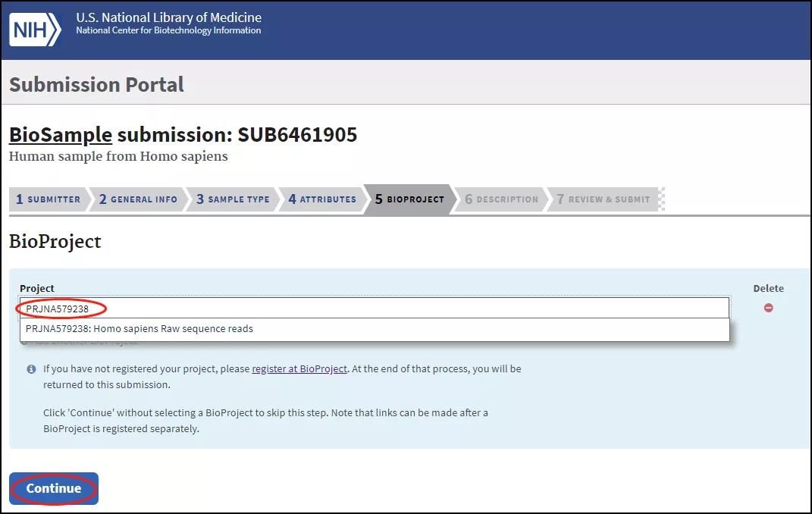Click the 'Delete' column label
This screenshot has width=812, height=514.
pyautogui.click(x=769, y=288)
